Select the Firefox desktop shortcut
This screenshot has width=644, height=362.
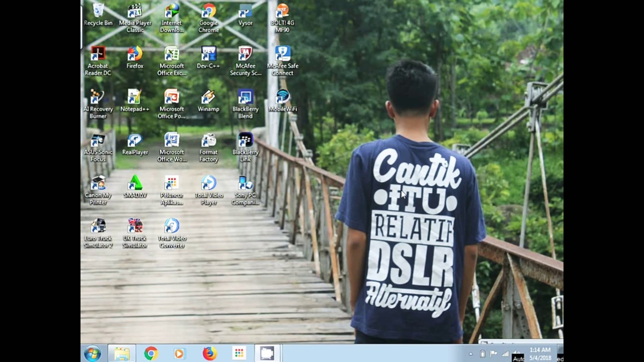pyautogui.click(x=135, y=57)
